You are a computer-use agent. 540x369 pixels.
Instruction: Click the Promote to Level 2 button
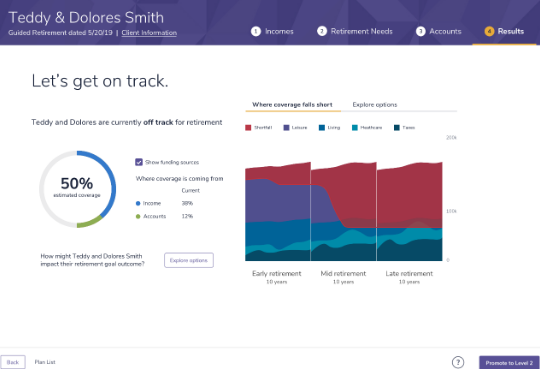coord(509,363)
